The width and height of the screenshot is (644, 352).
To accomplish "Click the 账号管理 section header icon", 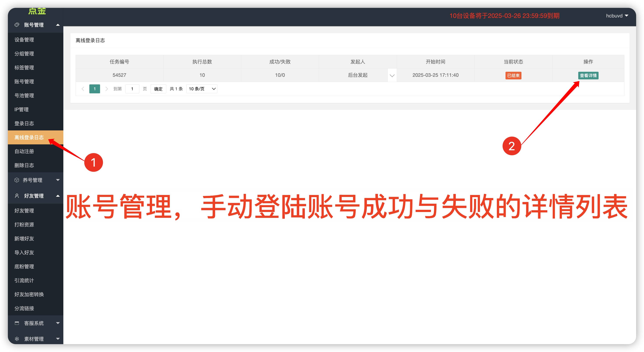I will pyautogui.click(x=17, y=25).
